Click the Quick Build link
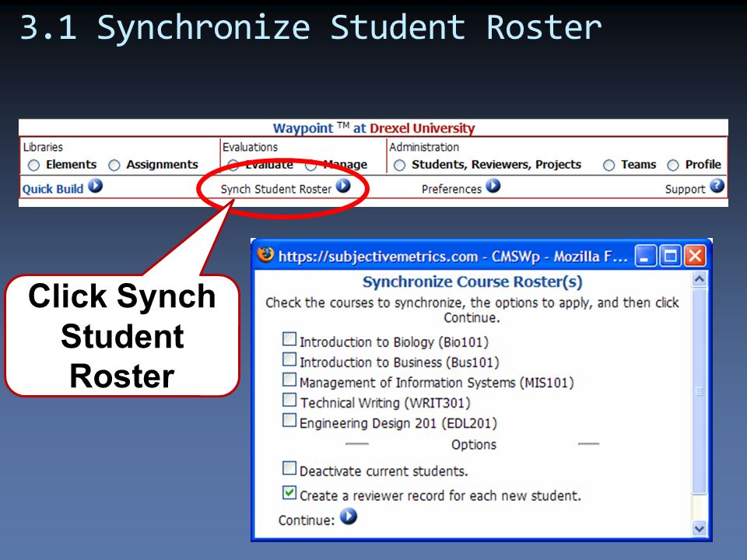This screenshot has height=560, width=747. pos(53,189)
